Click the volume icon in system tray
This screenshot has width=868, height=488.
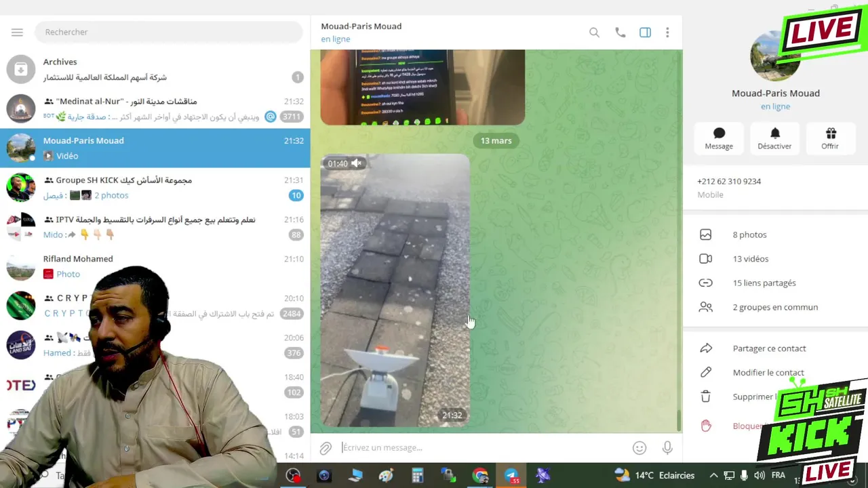tap(759, 476)
